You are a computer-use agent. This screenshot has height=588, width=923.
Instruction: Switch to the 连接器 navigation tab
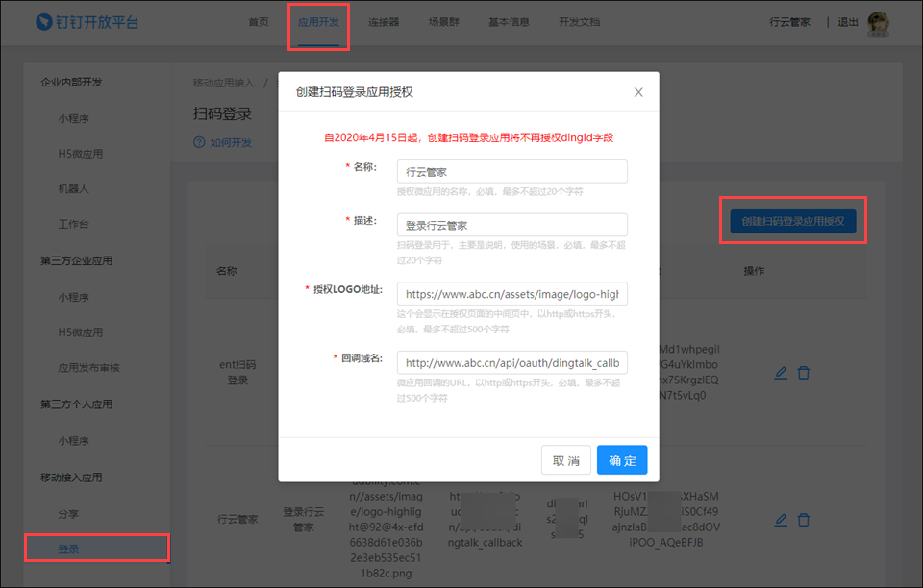(384, 22)
